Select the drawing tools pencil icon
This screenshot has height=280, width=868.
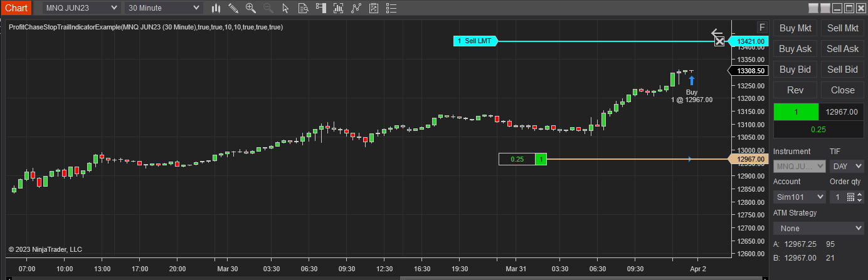tap(233, 8)
